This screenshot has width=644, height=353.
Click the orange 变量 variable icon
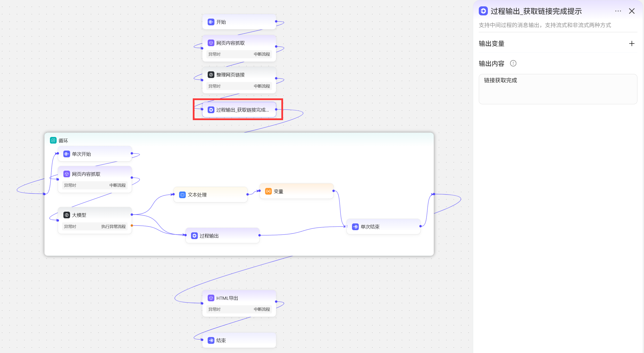click(x=268, y=191)
